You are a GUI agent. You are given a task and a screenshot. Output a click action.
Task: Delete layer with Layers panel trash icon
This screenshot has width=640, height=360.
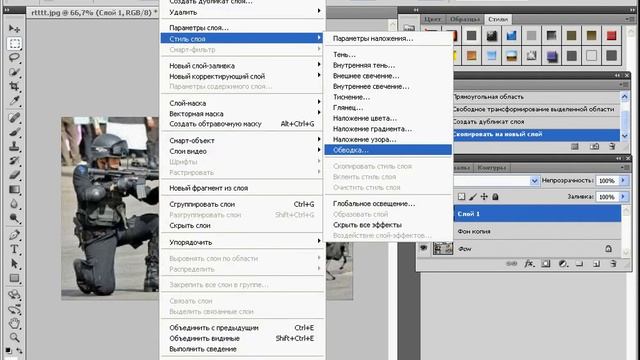613,264
